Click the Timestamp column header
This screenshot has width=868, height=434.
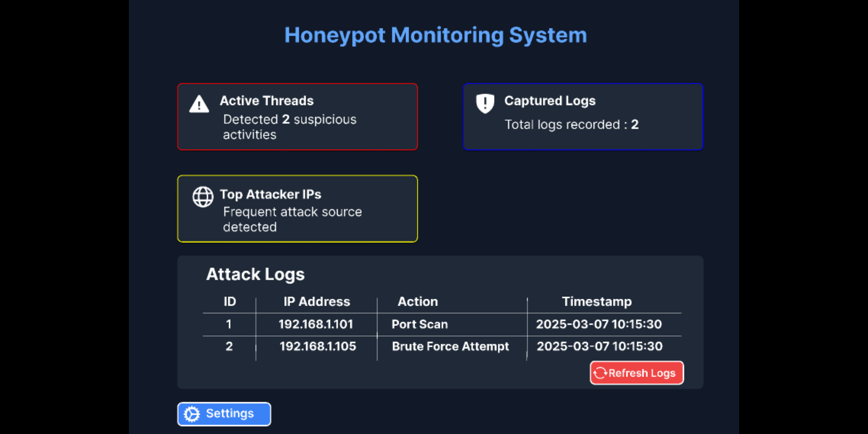[597, 302]
